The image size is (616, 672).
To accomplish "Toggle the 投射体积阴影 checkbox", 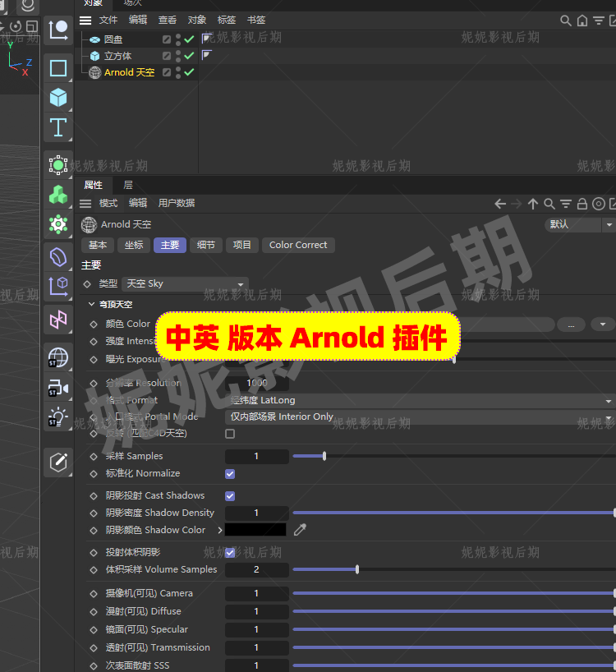I will tap(230, 552).
